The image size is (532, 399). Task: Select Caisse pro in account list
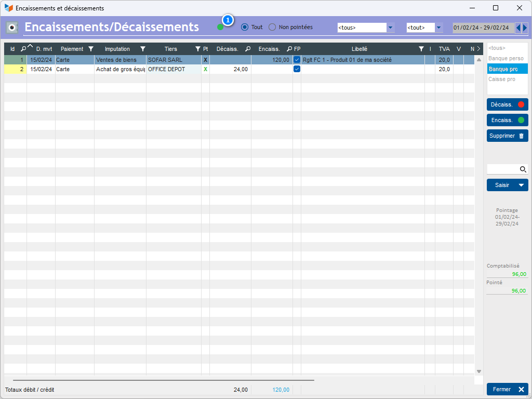[502, 79]
